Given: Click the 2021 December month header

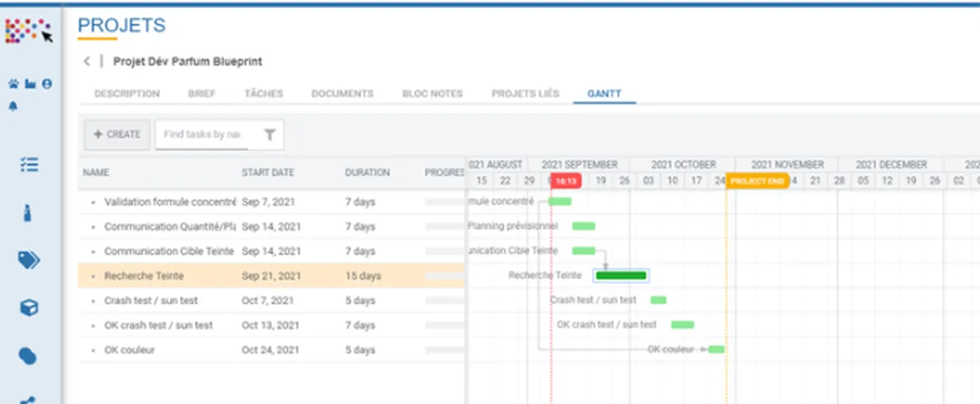Looking at the screenshot, I should coord(891,164).
